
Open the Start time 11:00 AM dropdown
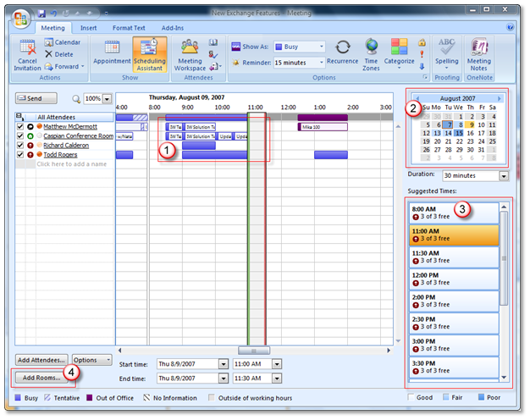tap(277, 364)
